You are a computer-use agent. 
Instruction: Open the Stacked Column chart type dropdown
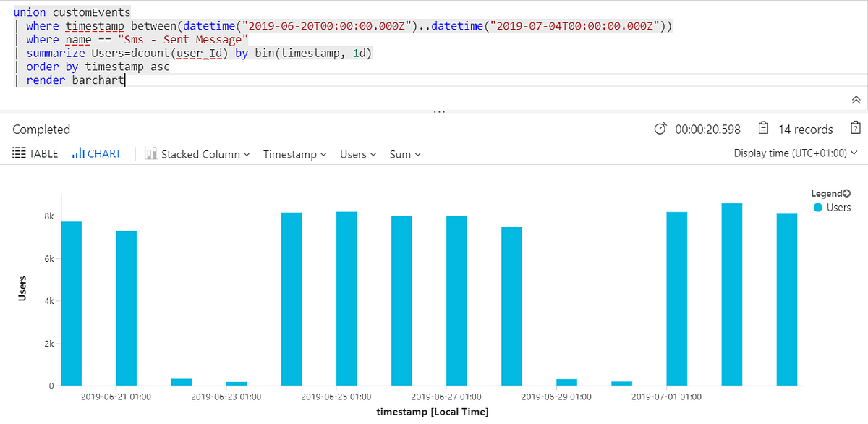[x=245, y=153]
